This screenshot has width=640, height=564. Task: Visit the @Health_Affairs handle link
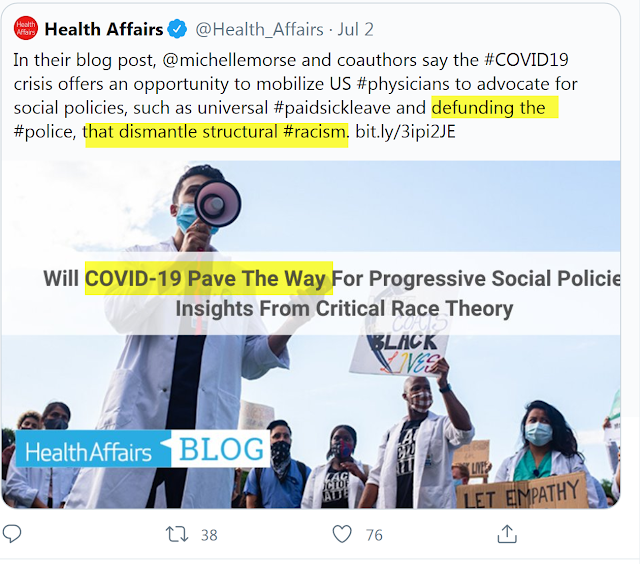[x=259, y=29]
